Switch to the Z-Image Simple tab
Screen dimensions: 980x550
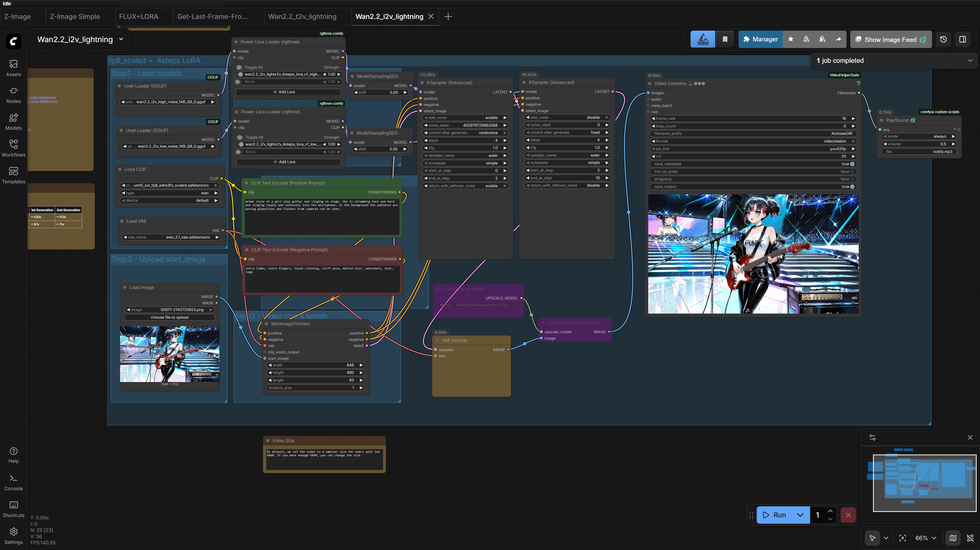[x=75, y=16]
